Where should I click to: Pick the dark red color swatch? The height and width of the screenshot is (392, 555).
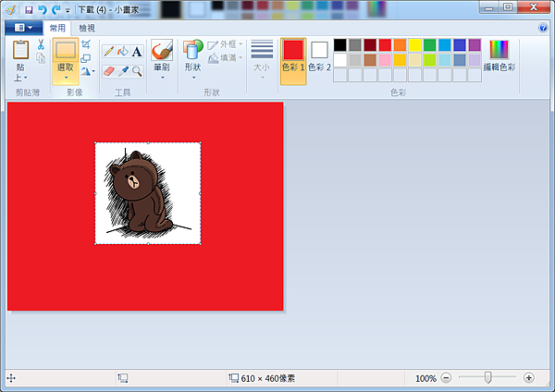click(370, 45)
